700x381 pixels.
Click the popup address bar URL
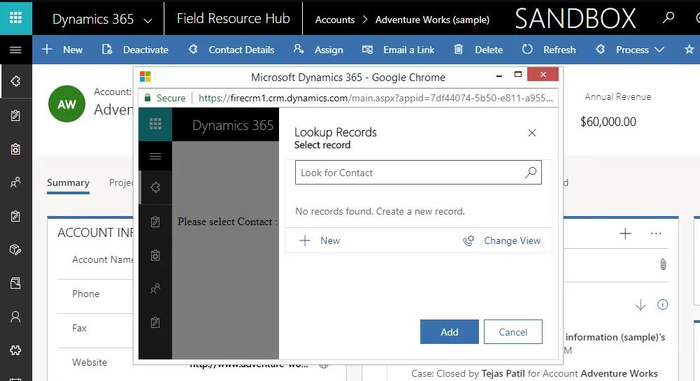point(375,98)
